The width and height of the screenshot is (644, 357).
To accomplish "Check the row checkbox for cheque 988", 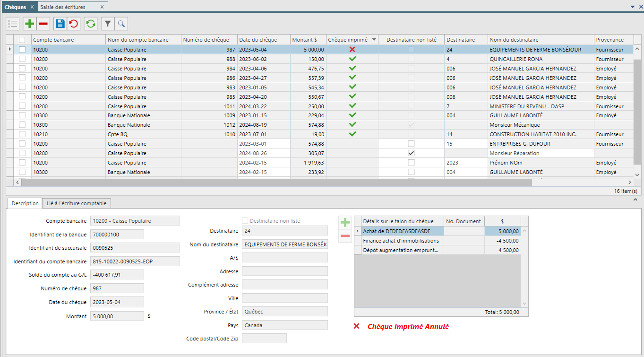I will (x=22, y=59).
